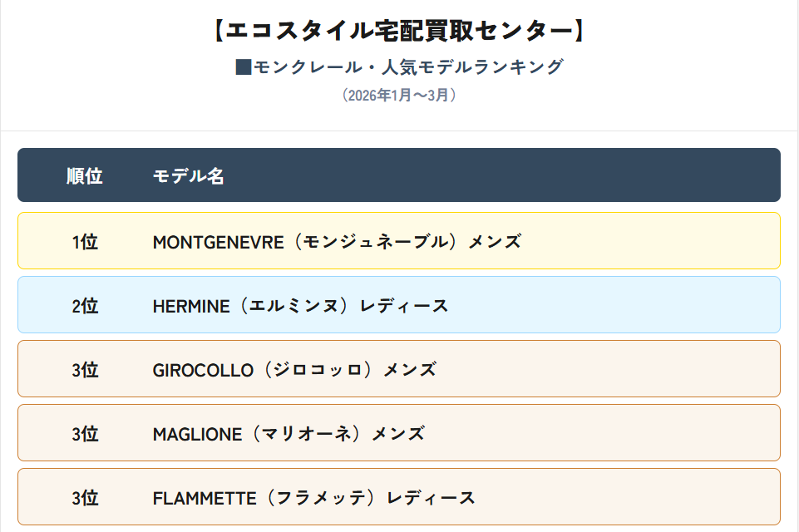Click the 2026年1月〜3月 date range text

coord(399,96)
